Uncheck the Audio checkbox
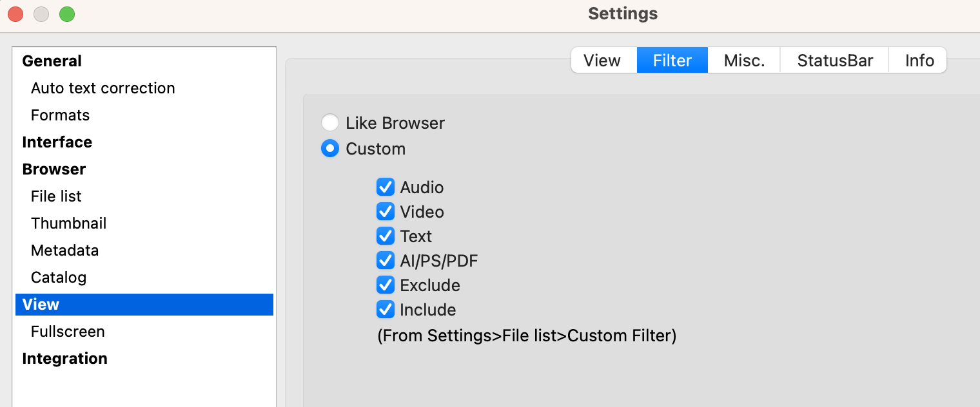This screenshot has height=407, width=980. 386,187
